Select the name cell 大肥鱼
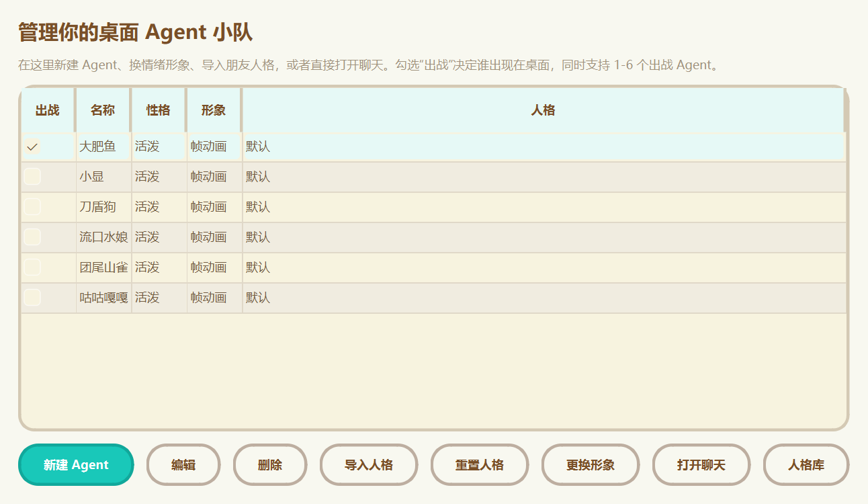 pyautogui.click(x=103, y=146)
